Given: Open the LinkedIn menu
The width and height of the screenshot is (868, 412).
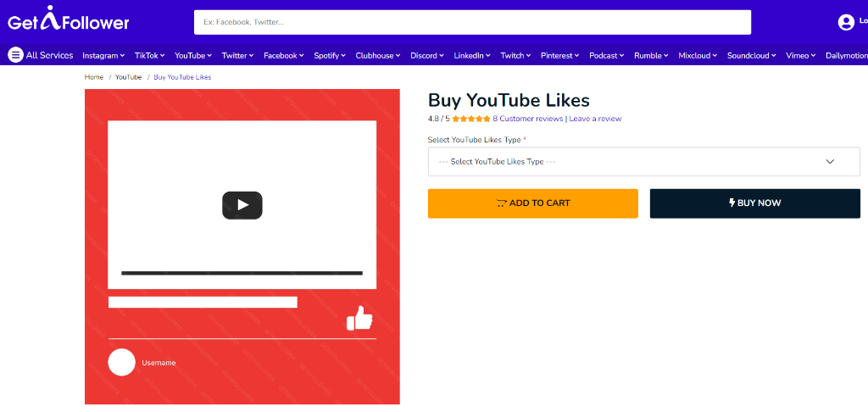Looking at the screenshot, I should click(472, 55).
